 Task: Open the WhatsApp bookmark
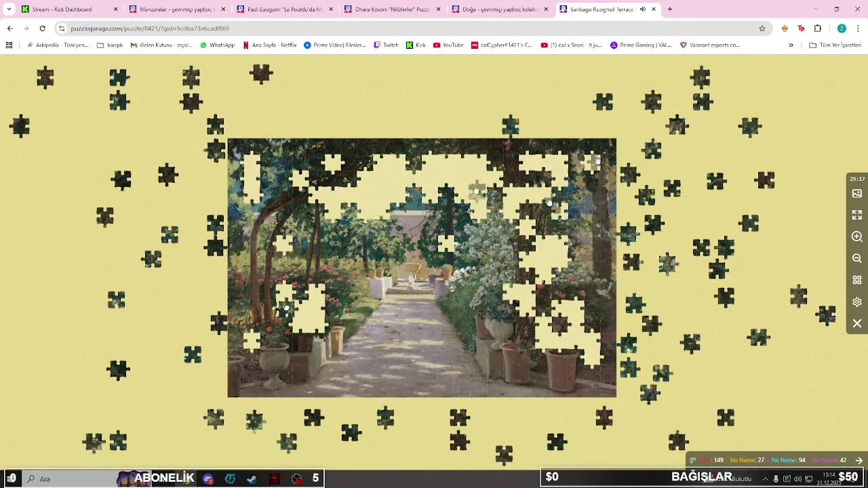pyautogui.click(x=217, y=45)
